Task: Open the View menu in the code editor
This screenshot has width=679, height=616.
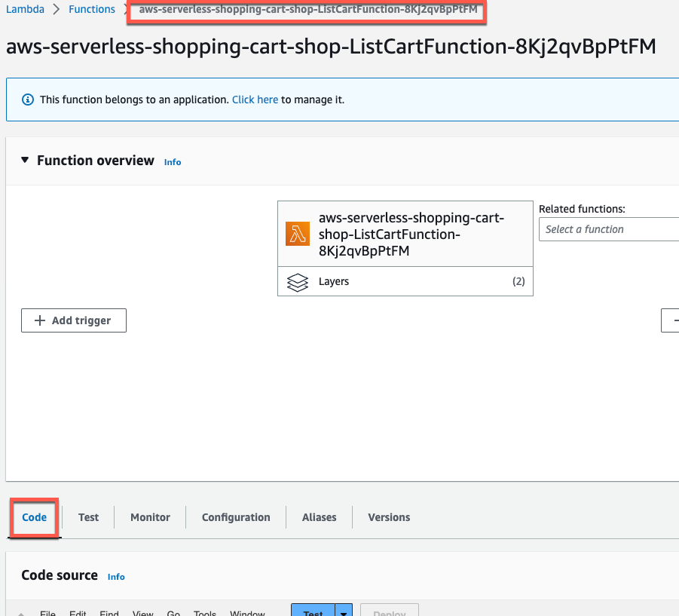Action: pos(143,612)
